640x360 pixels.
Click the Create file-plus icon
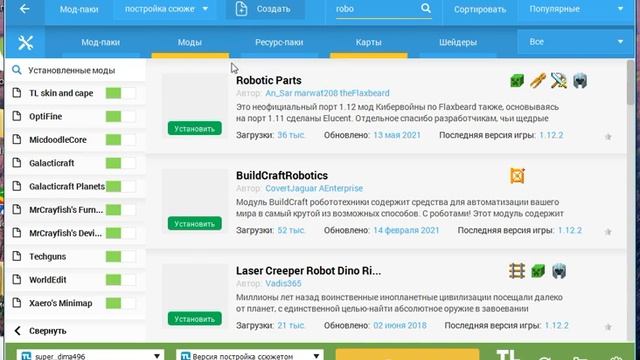pos(241,9)
